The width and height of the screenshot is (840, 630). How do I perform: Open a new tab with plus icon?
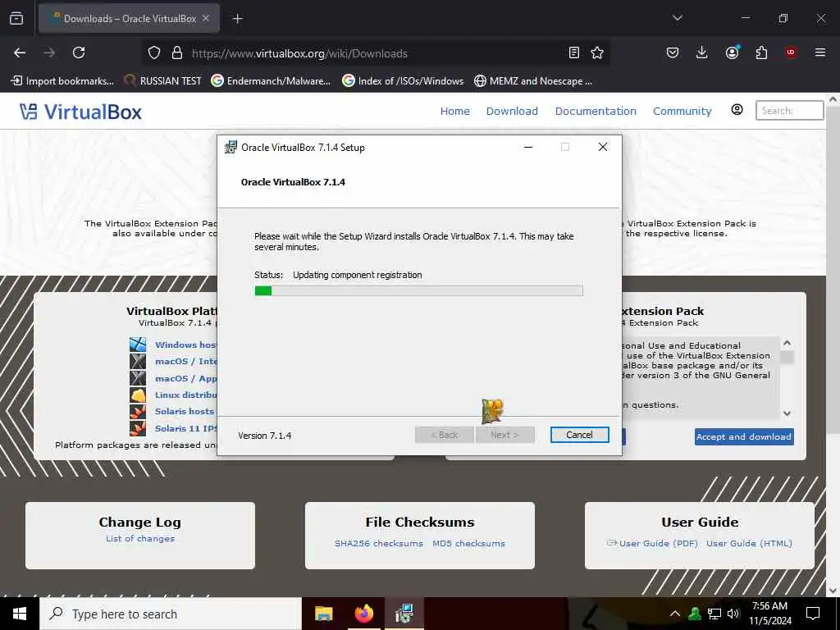tap(237, 19)
